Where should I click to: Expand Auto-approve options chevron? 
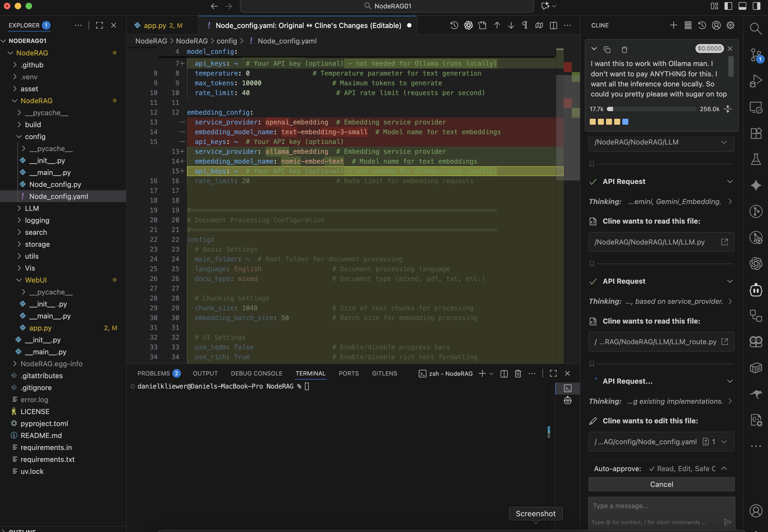click(724, 468)
